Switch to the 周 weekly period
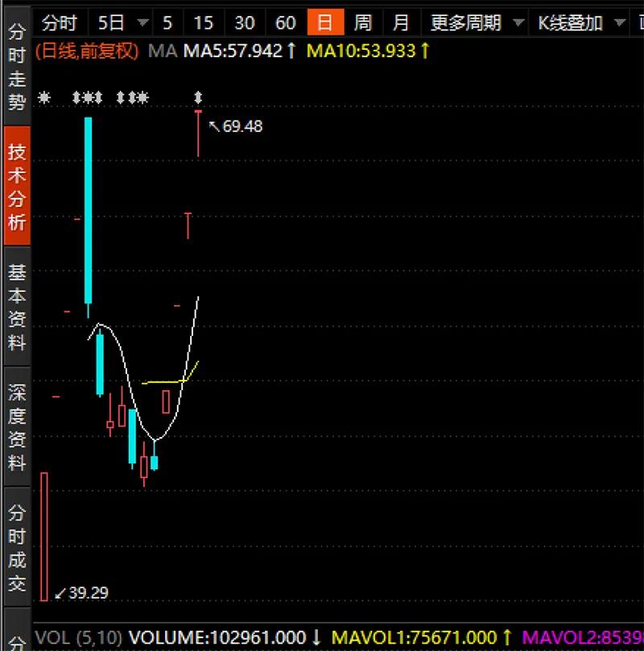Viewport: 644px width, 651px height. [363, 23]
